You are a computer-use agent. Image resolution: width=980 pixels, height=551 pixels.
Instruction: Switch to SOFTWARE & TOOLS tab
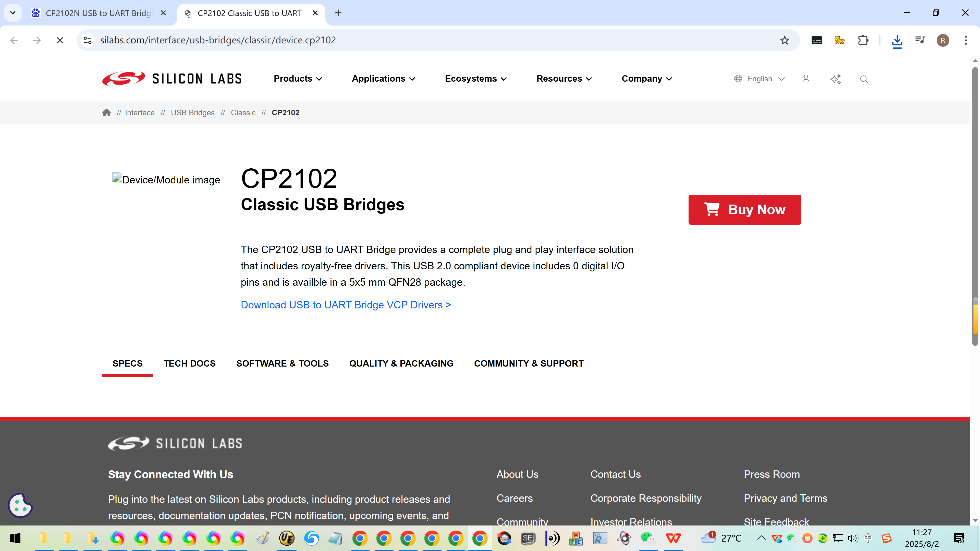[282, 364]
